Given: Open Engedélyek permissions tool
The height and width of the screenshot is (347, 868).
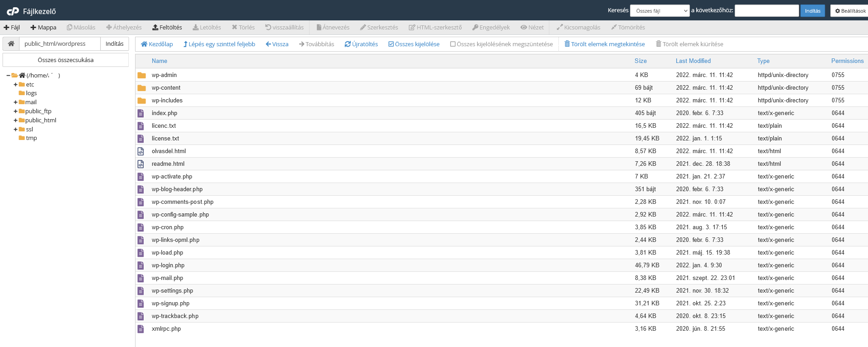Looking at the screenshot, I should [491, 27].
